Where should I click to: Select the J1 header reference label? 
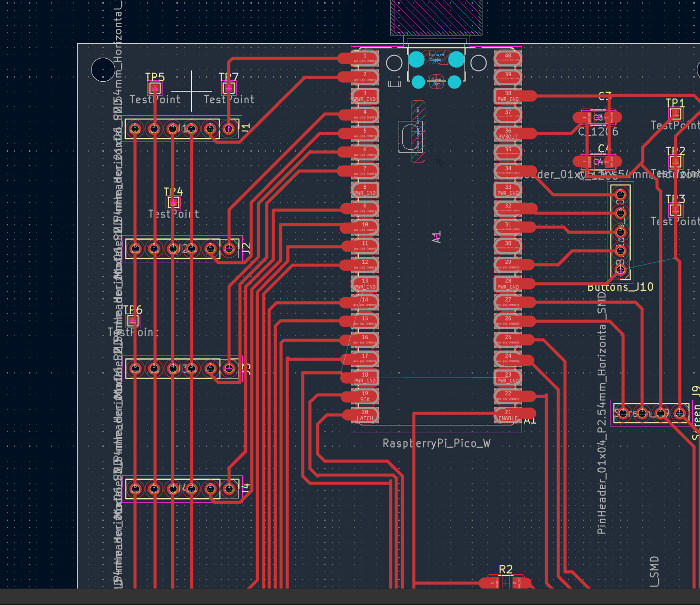pyautogui.click(x=246, y=127)
